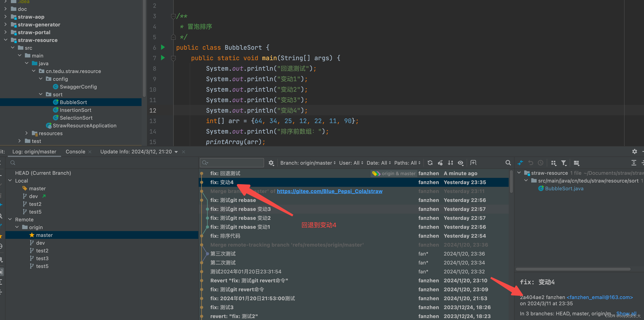Open the eye-shaped view options

461,163
